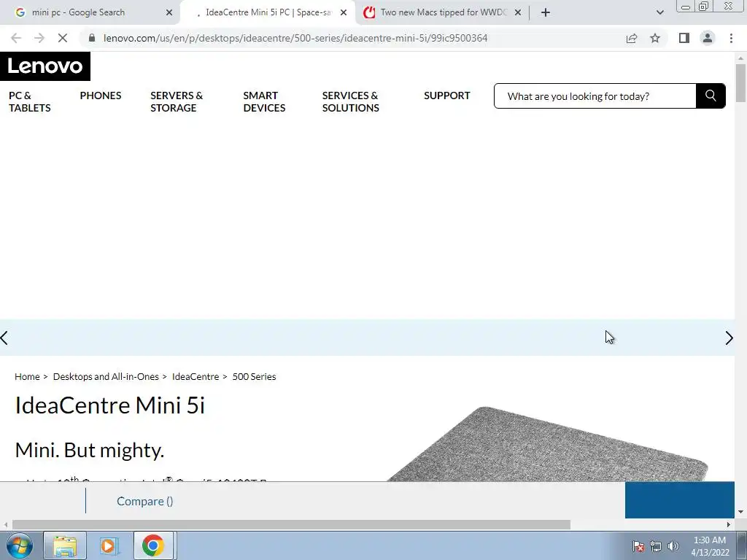Open the Support menu
The height and width of the screenshot is (560, 747).
tap(447, 96)
